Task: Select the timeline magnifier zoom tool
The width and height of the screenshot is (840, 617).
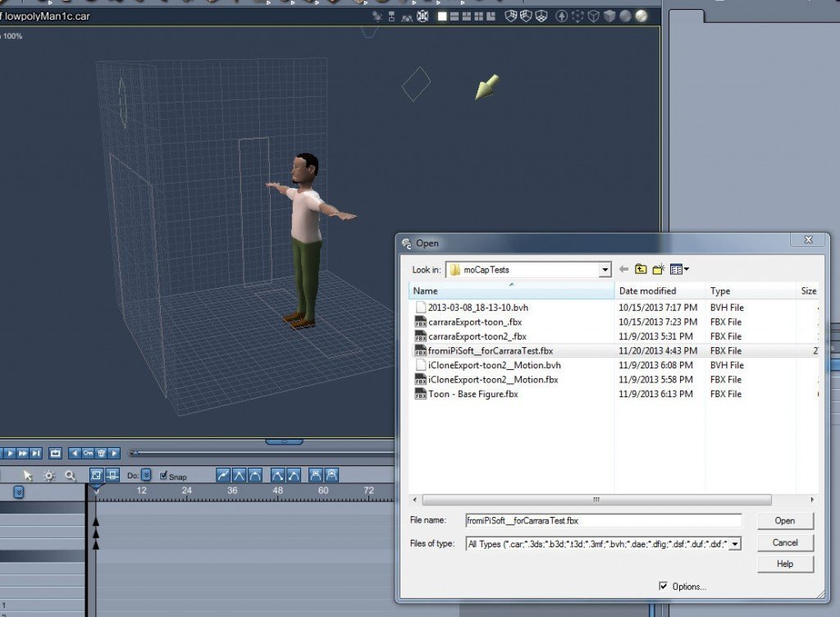Action: pyautogui.click(x=70, y=475)
